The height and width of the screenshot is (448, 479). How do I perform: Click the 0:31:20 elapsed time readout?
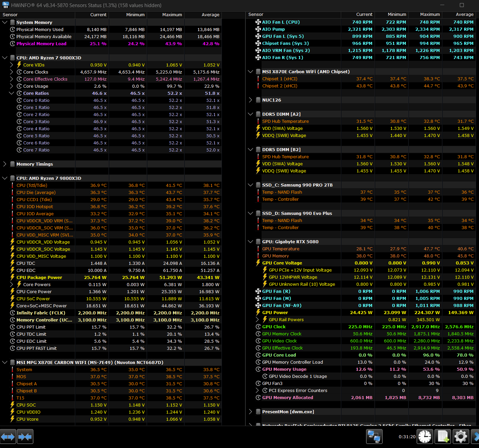[407, 437]
